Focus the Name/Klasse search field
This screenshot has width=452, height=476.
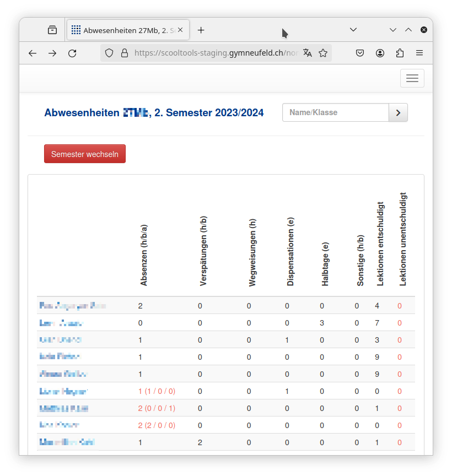click(335, 112)
